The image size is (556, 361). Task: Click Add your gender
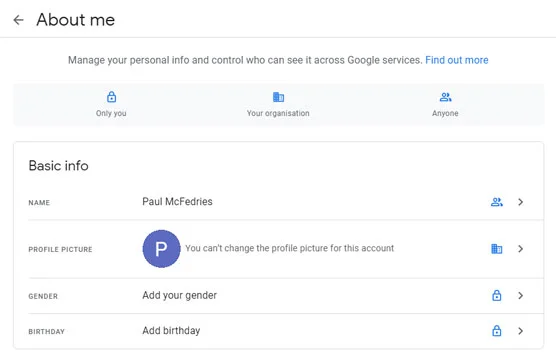[x=179, y=295]
